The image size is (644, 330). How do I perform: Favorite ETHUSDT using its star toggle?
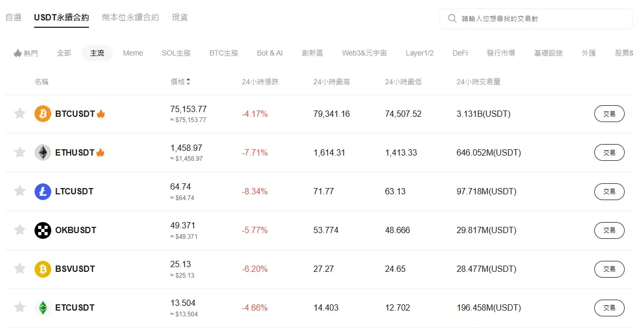[19, 152]
